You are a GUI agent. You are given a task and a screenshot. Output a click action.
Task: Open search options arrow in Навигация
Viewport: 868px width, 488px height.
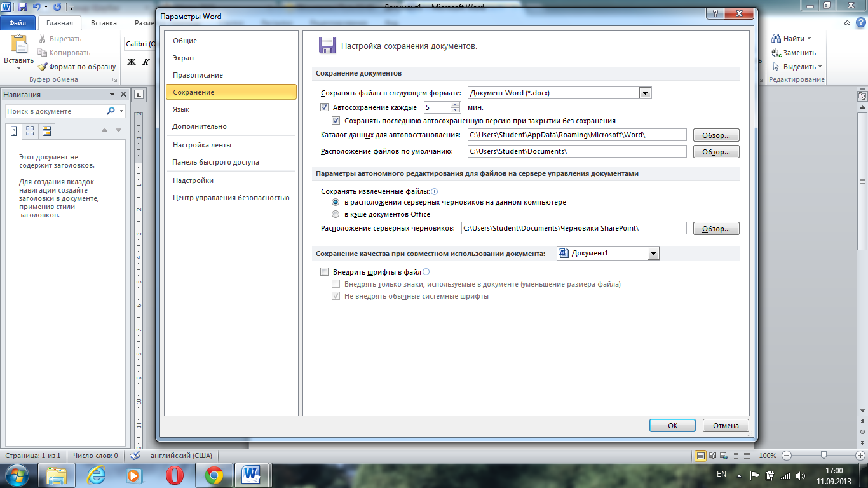coord(121,111)
